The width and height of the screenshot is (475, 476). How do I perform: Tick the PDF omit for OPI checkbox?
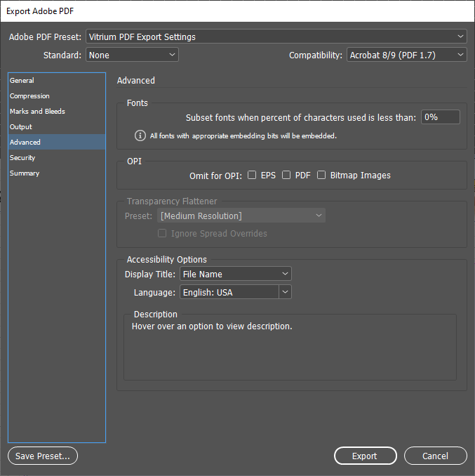click(286, 175)
